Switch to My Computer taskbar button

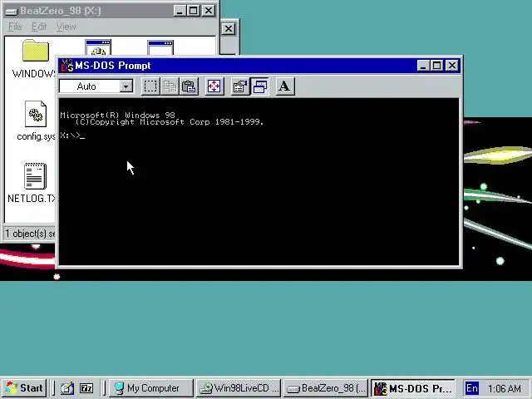click(x=151, y=388)
